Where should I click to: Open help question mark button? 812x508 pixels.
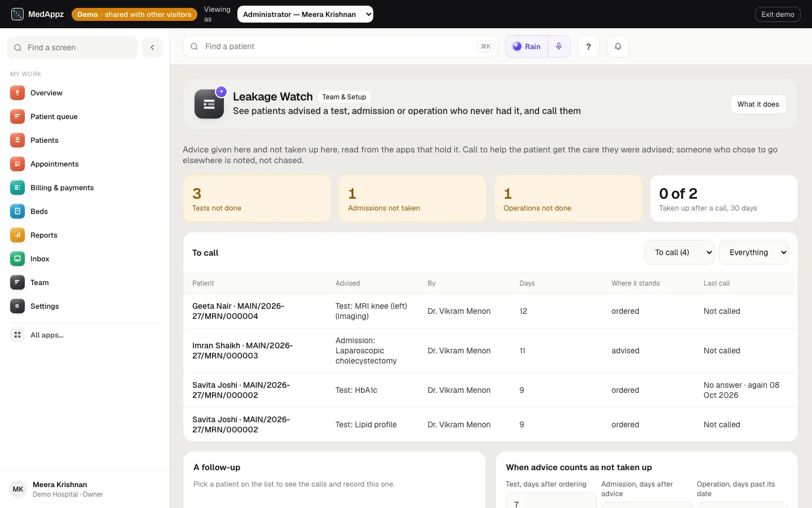pos(589,46)
